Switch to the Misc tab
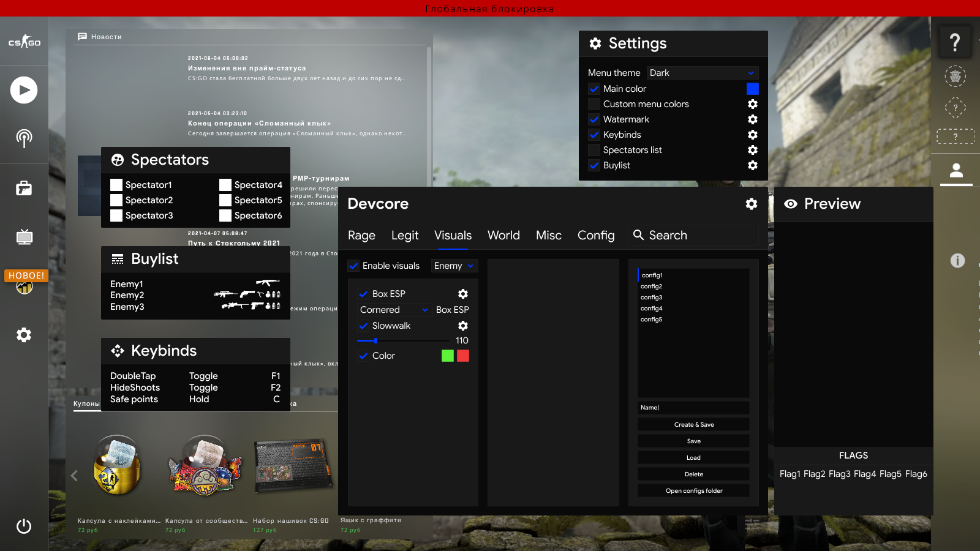This screenshot has height=551, width=980. (x=549, y=236)
